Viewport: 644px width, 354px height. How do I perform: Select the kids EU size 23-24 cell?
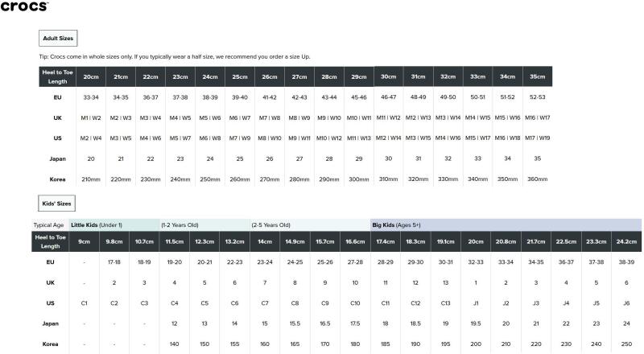point(265,262)
